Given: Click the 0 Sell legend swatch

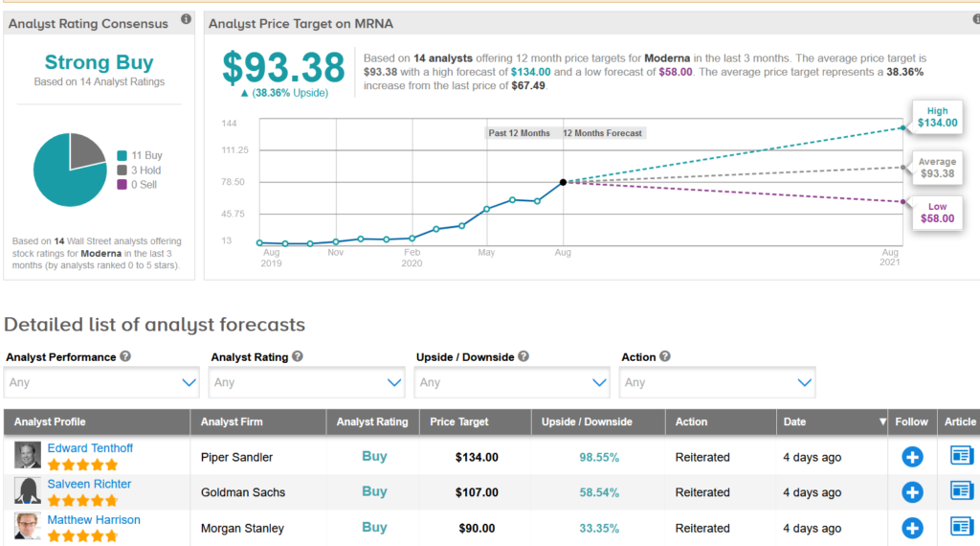Looking at the screenshot, I should point(122,185).
